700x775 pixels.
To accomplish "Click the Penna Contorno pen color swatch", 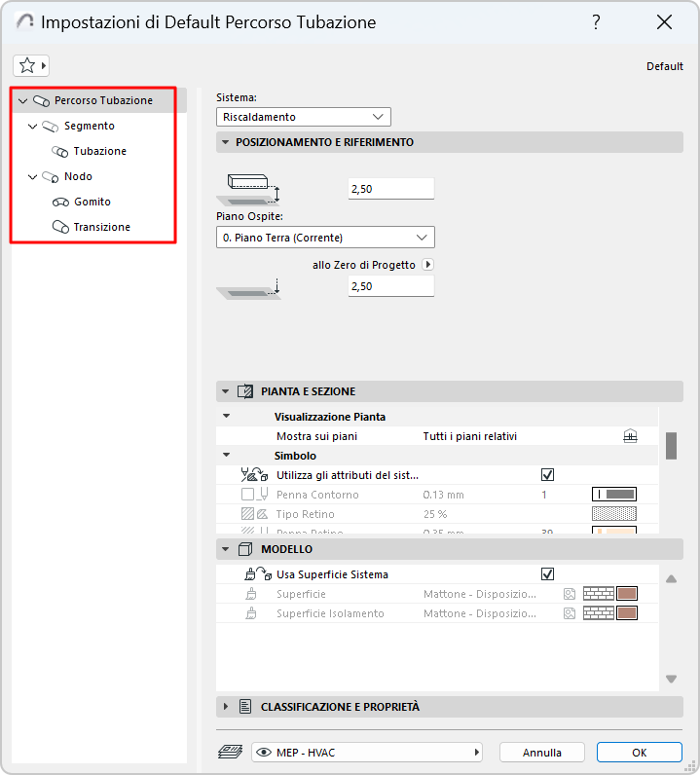I will 614,495.
